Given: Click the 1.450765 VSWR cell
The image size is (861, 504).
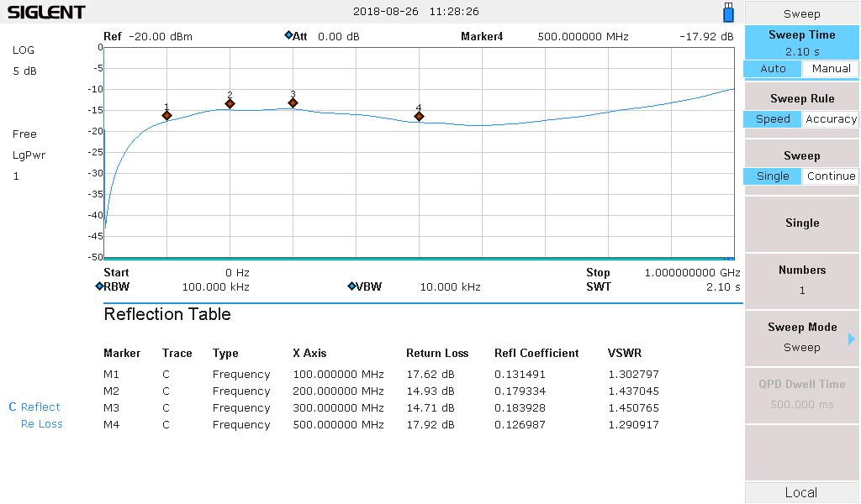Looking at the screenshot, I should coord(633,408).
